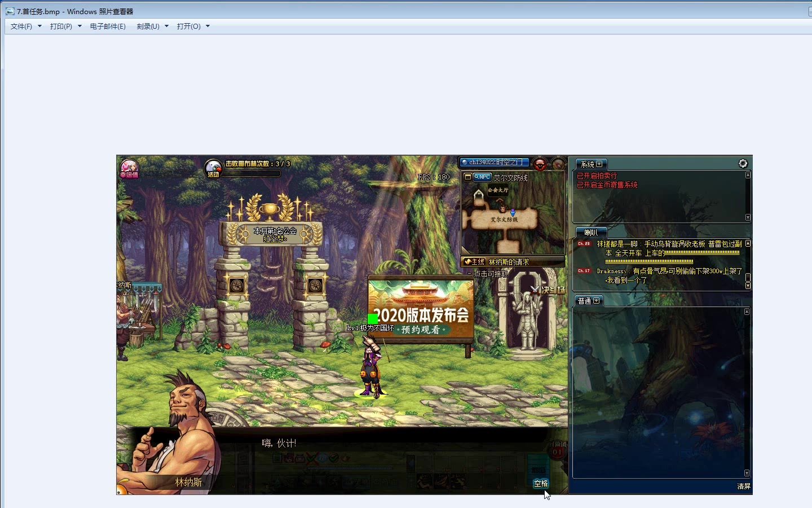Image resolution: width=812 pixels, height=508 pixels.
Task: Click 普通 panel scroll down arrow
Action: (x=747, y=473)
